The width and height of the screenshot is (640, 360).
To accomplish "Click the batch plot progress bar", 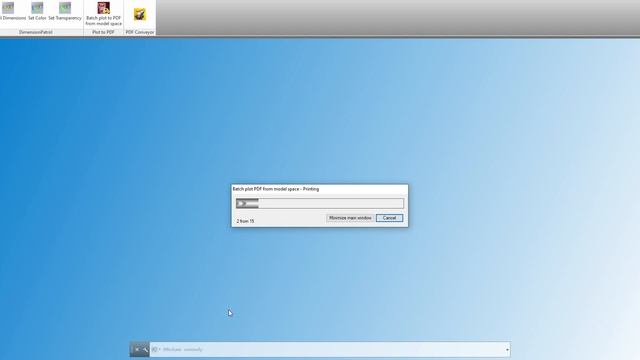I will 320,203.
